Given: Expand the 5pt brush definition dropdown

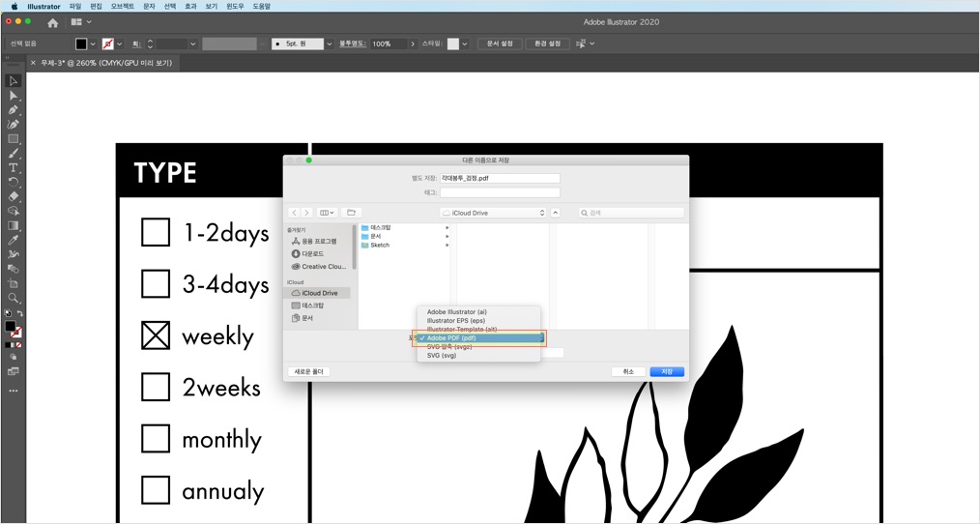Looking at the screenshot, I should pyautogui.click(x=330, y=44).
